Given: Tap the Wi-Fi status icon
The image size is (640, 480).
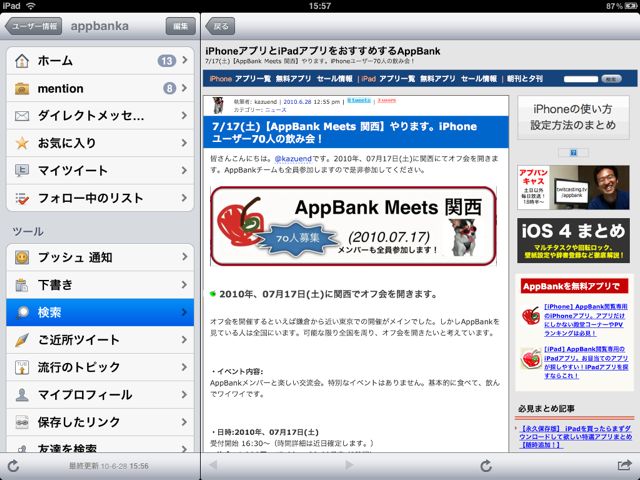Looking at the screenshot, I should pyautogui.click(x=31, y=6).
